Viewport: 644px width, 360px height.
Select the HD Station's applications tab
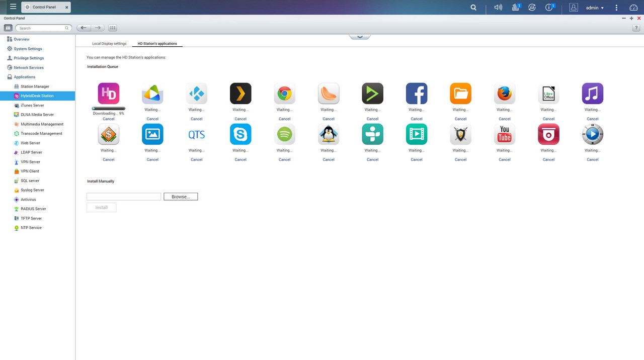pyautogui.click(x=157, y=44)
